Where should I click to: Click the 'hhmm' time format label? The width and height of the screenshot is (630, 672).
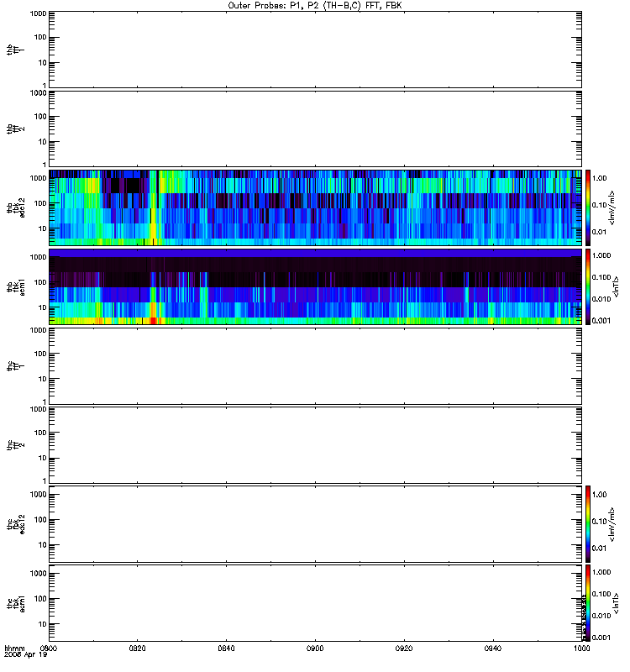[14, 648]
